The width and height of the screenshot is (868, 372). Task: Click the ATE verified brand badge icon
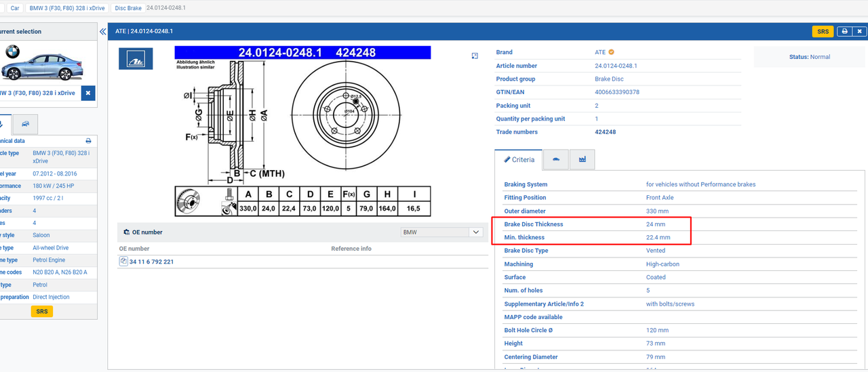[611, 52]
